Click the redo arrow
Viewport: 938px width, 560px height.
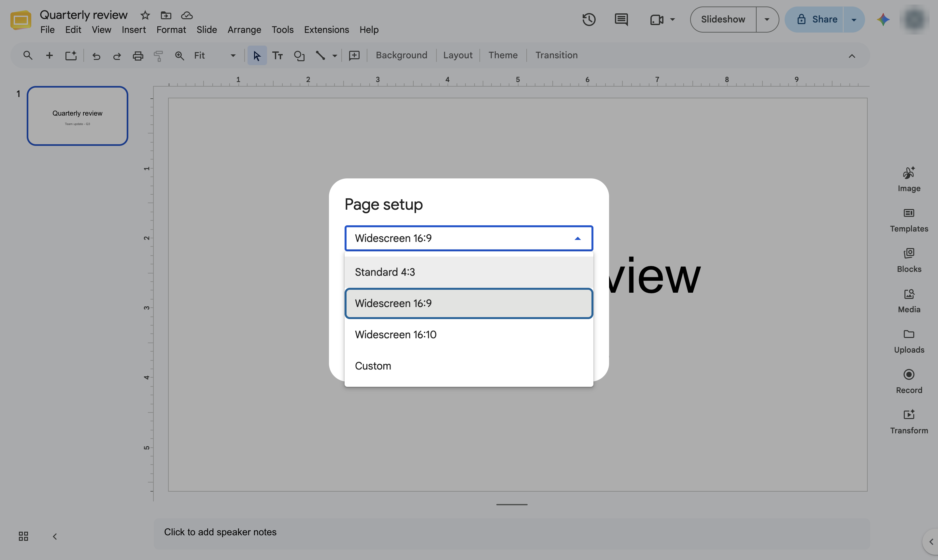point(117,56)
